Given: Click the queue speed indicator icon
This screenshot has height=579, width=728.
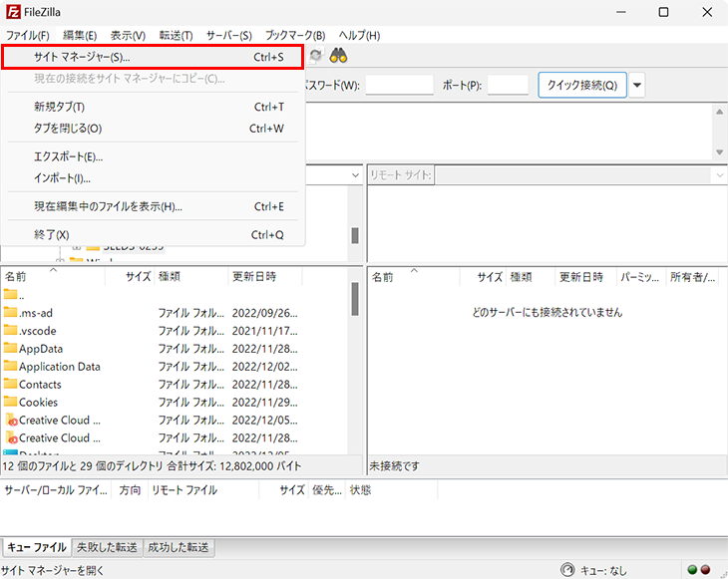Looking at the screenshot, I should [567, 570].
